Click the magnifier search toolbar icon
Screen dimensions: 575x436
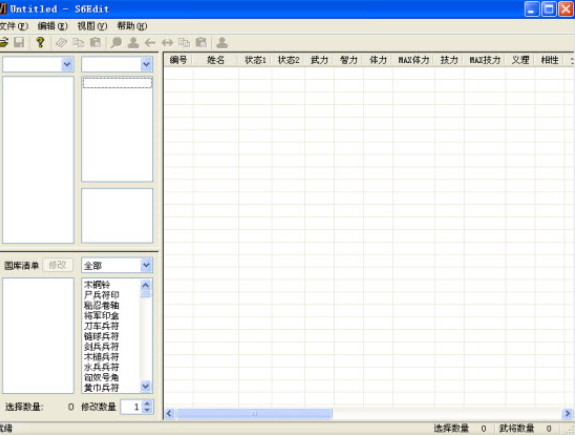[116, 43]
